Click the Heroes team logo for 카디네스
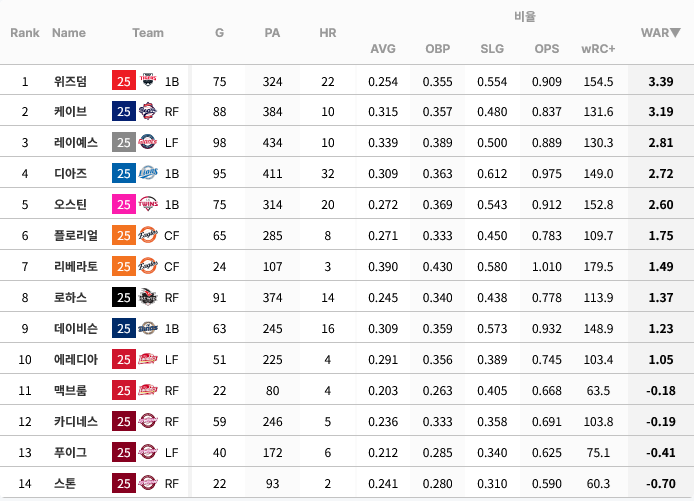This screenshot has width=694, height=501. (x=148, y=421)
